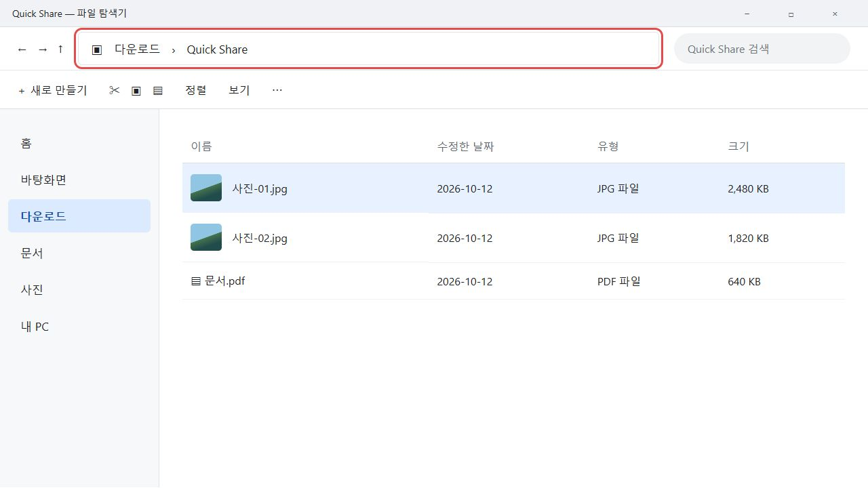868x488 pixels.
Task: Go back with the left arrow
Action: pos(22,49)
